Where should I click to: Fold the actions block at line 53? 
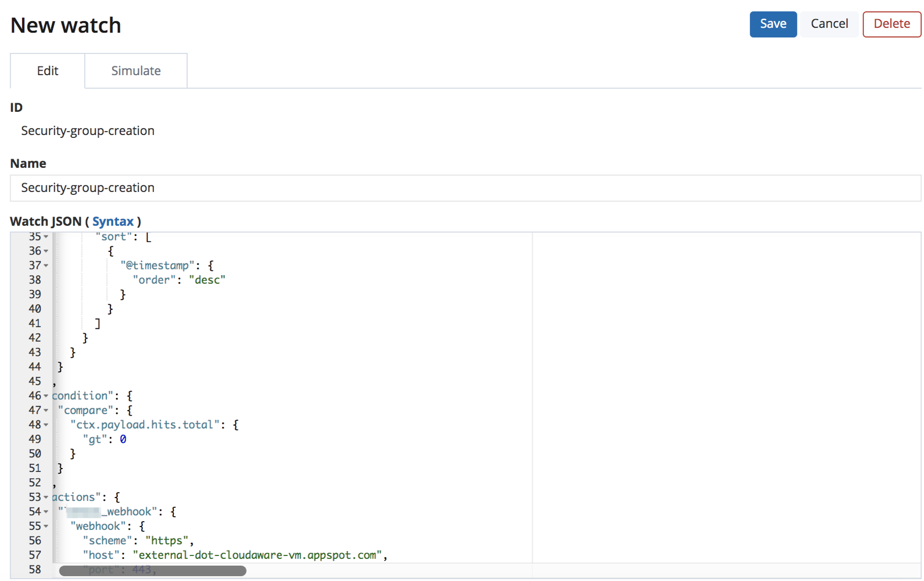(46, 498)
